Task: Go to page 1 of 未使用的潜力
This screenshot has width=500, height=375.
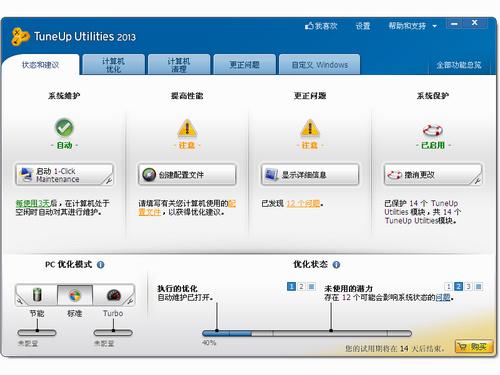Action: click(x=449, y=286)
